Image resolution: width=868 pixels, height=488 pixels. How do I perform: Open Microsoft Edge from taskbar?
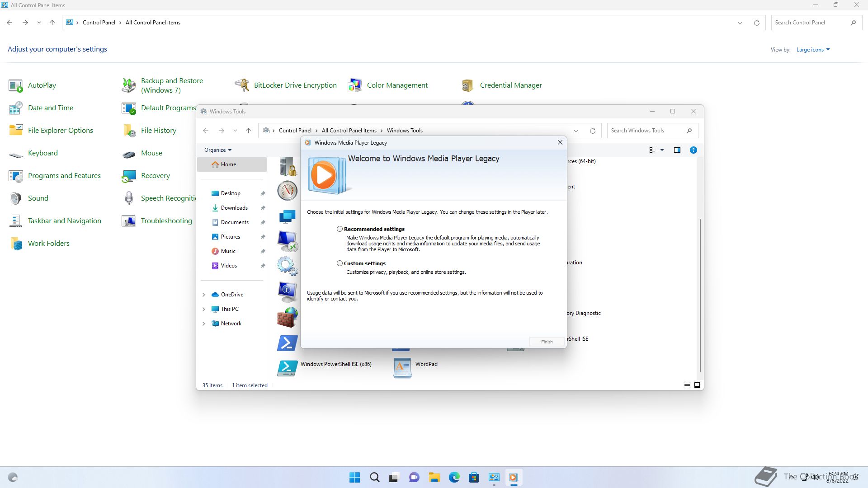tap(454, 477)
